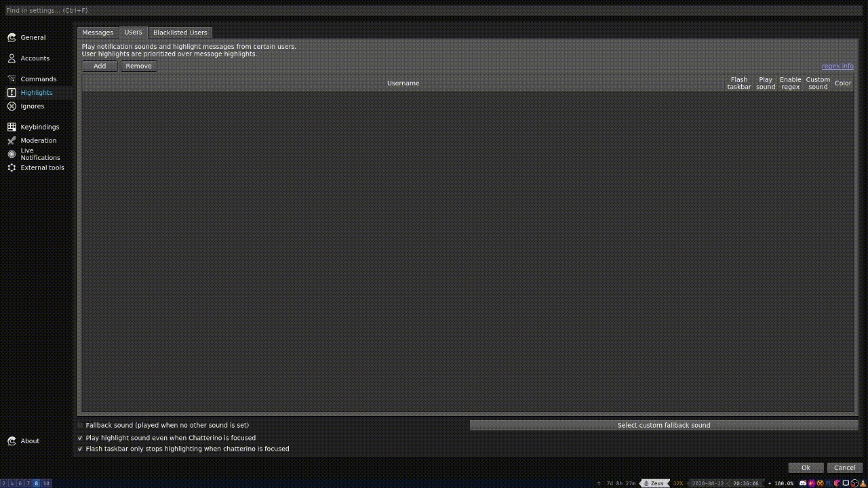The height and width of the screenshot is (488, 868).
Task: Open the External tools section
Action: tap(41, 167)
